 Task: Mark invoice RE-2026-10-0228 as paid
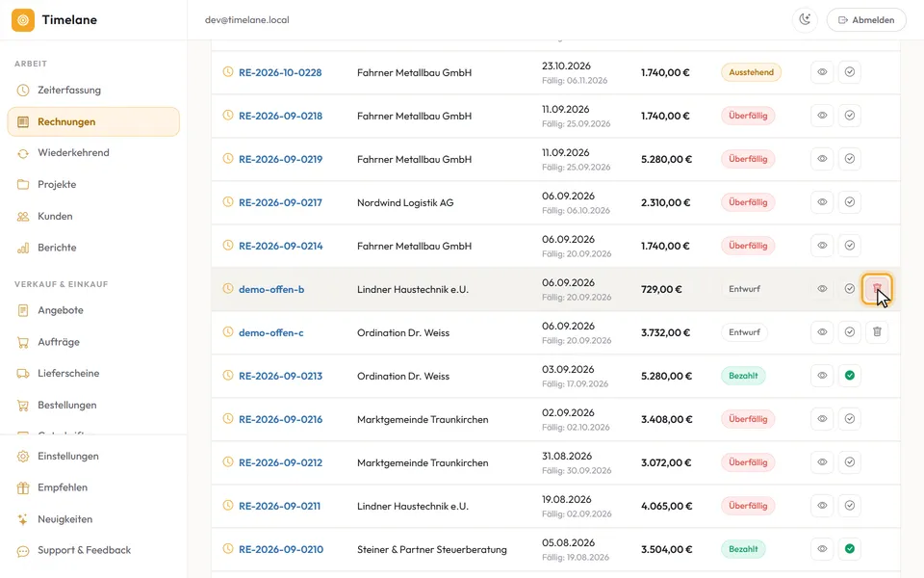(850, 72)
